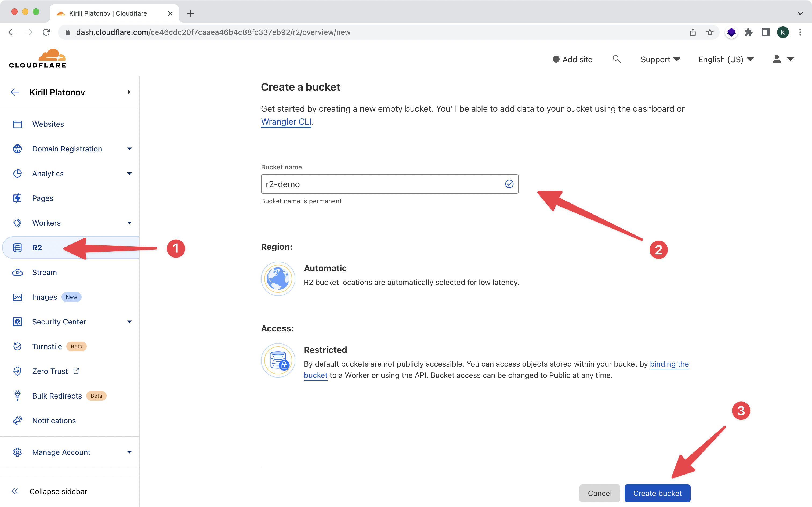Click the Websites icon in sidebar
The image size is (812, 507).
tap(18, 124)
